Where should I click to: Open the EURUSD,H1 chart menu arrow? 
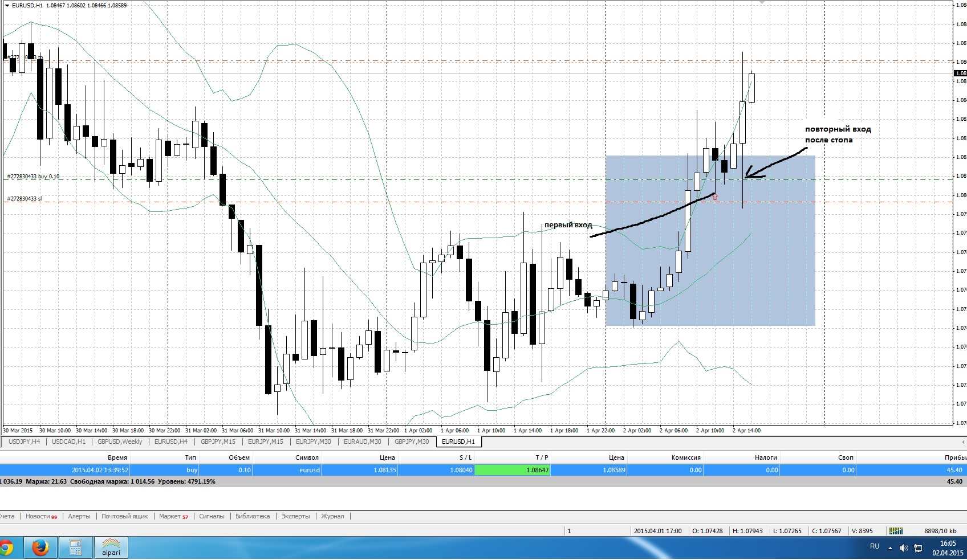pos(7,5)
